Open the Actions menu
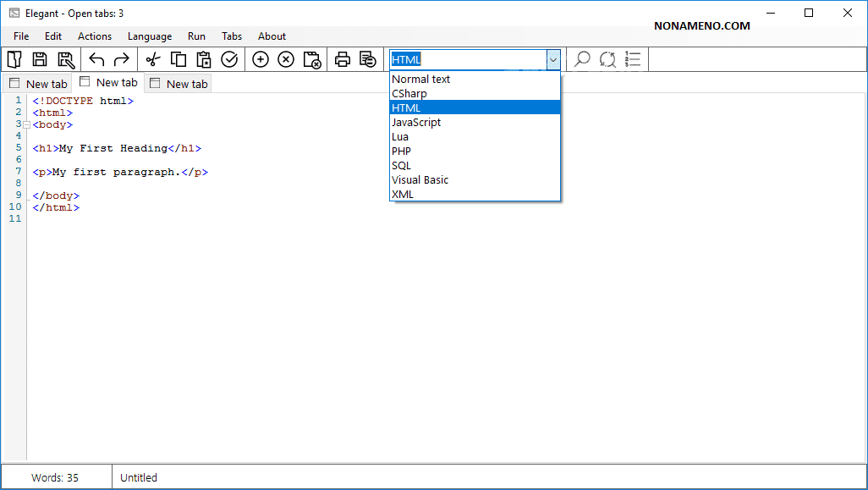Image resolution: width=868 pixels, height=490 pixels. [x=95, y=36]
